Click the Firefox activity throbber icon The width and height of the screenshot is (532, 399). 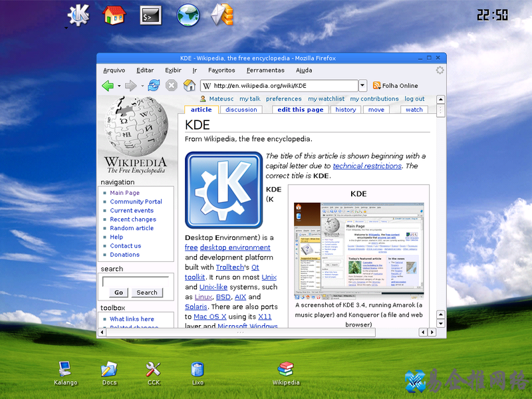coord(440,70)
